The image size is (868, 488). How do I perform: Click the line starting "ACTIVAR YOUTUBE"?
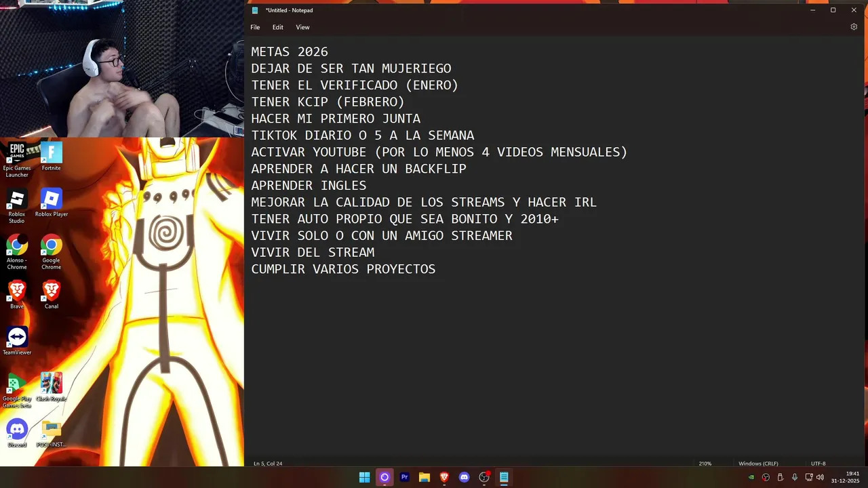pos(439,152)
